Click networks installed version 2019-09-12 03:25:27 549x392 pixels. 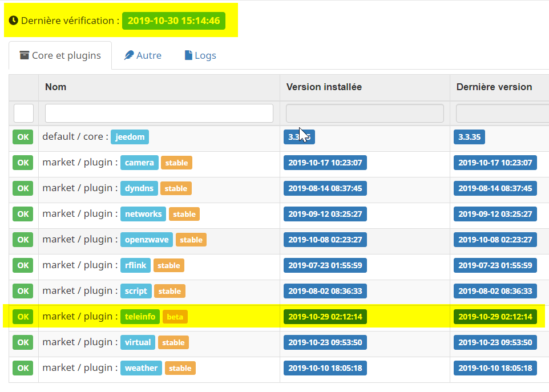click(325, 214)
